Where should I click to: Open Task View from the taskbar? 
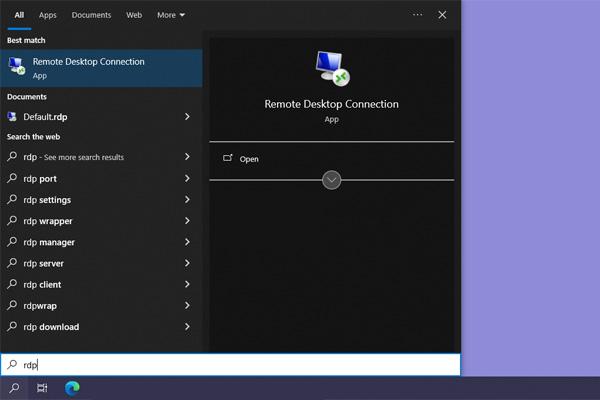42,388
